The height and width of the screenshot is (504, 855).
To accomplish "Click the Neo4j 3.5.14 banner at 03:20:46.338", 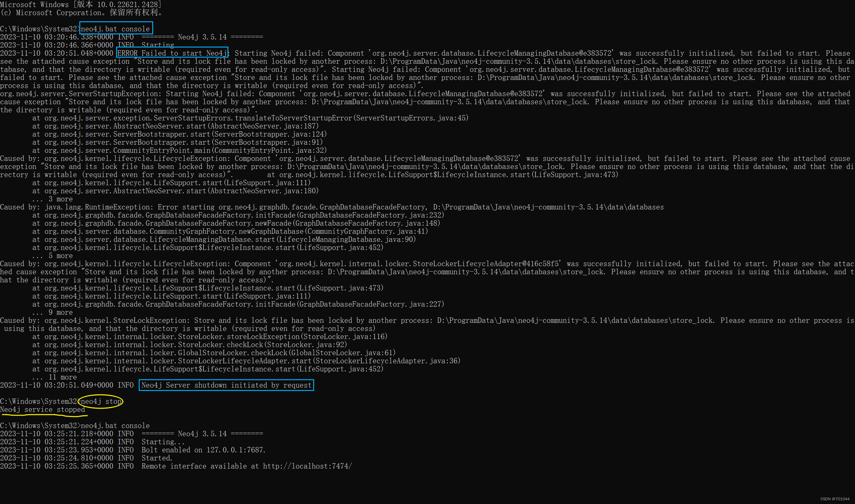I will [202, 37].
